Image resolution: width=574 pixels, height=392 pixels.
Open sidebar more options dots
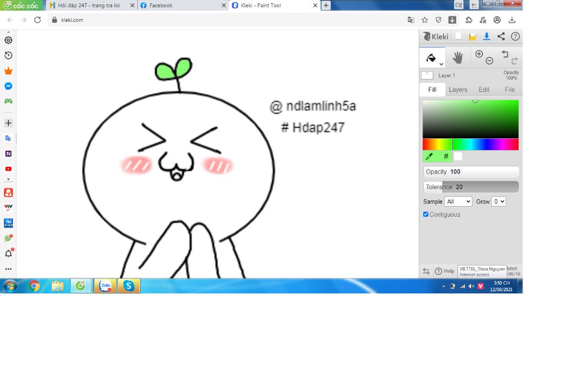click(x=8, y=269)
